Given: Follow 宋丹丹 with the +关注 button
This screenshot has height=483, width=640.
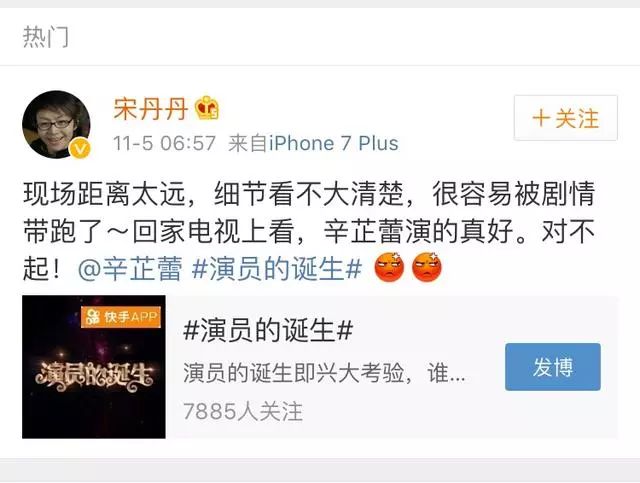Looking at the screenshot, I should 566,118.
